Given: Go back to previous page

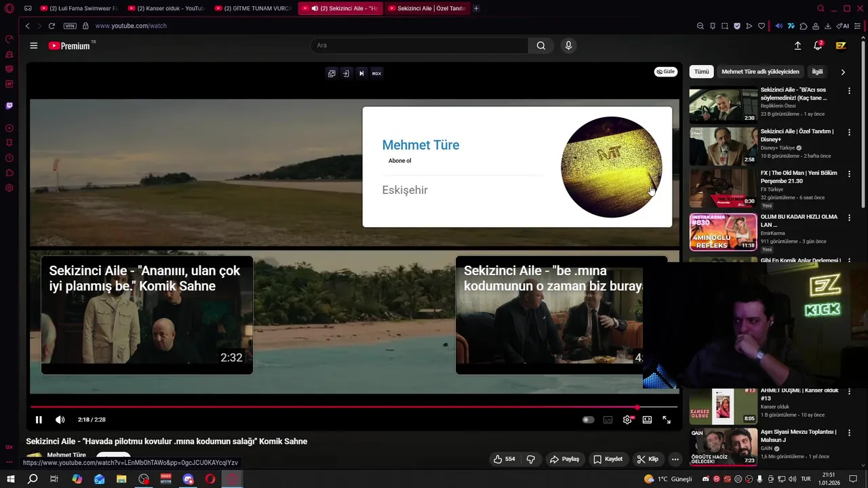Looking at the screenshot, I should (x=27, y=26).
